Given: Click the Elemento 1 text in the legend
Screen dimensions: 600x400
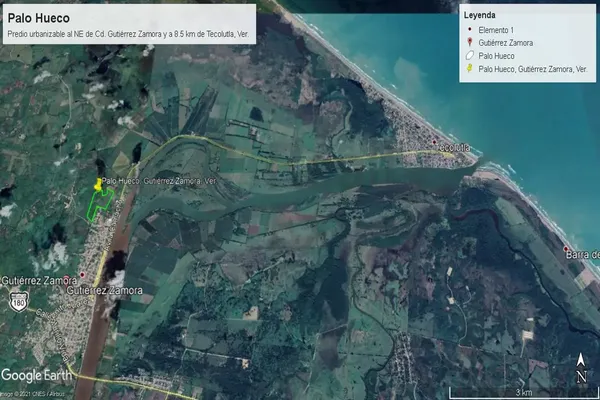Looking at the screenshot, I should pos(502,31).
